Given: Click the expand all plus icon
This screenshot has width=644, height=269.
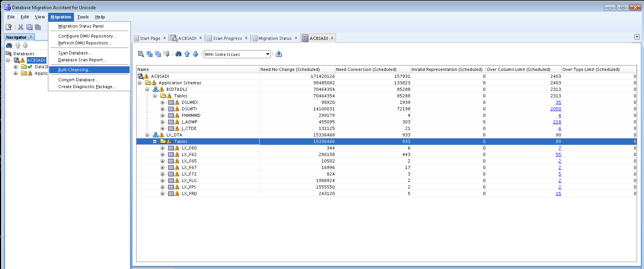Looking at the screenshot, I should [x=150, y=54].
